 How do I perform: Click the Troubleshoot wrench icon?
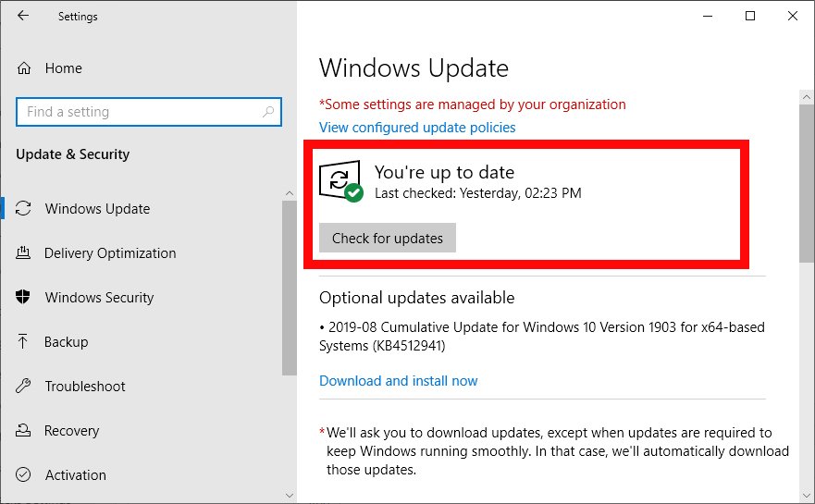point(25,387)
